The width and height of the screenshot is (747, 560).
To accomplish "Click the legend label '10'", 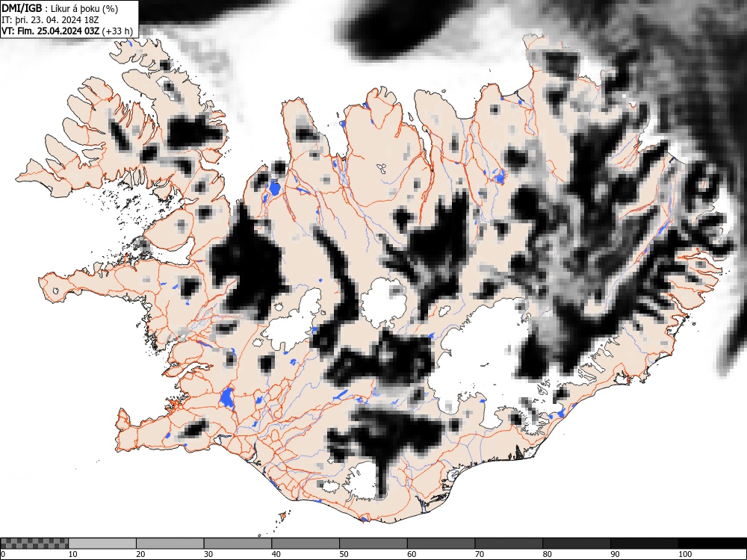I will (72, 554).
